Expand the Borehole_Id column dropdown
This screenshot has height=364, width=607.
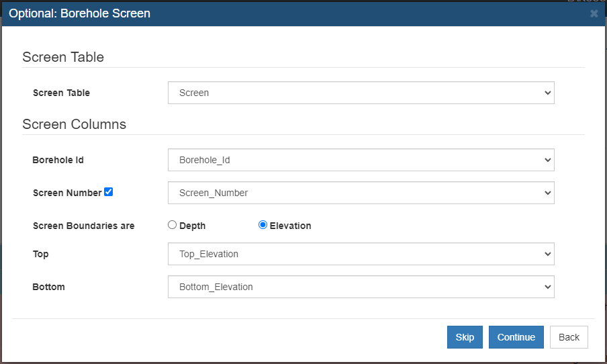tap(361, 160)
